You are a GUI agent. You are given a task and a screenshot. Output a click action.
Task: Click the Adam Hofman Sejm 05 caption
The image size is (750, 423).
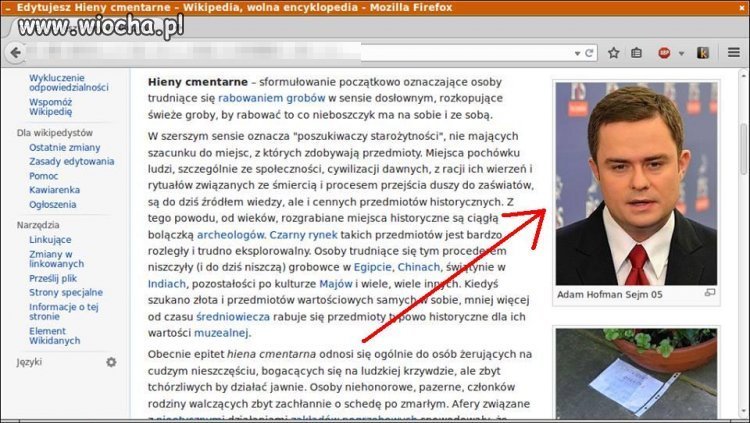click(x=610, y=294)
